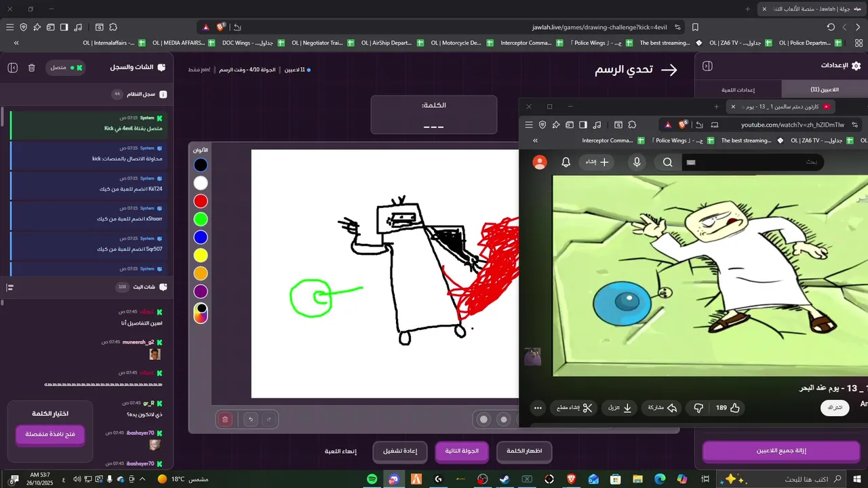
Task: Redo the drawing stroke
Action: click(269, 420)
